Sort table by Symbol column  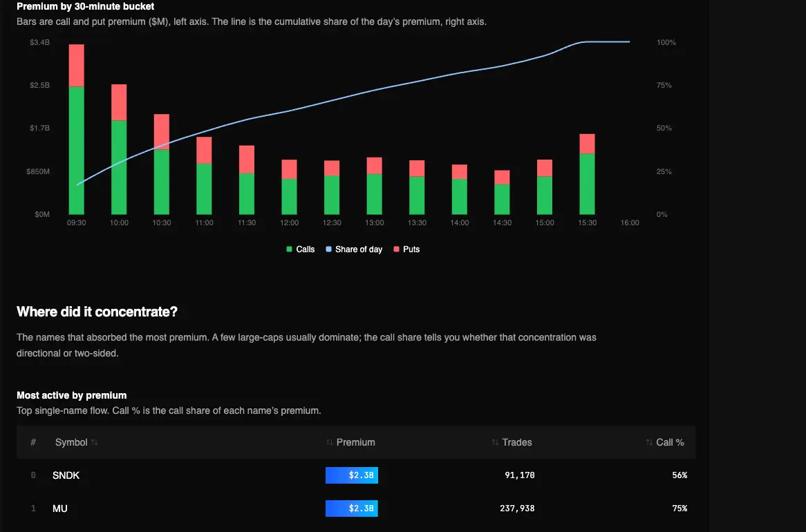(x=76, y=443)
